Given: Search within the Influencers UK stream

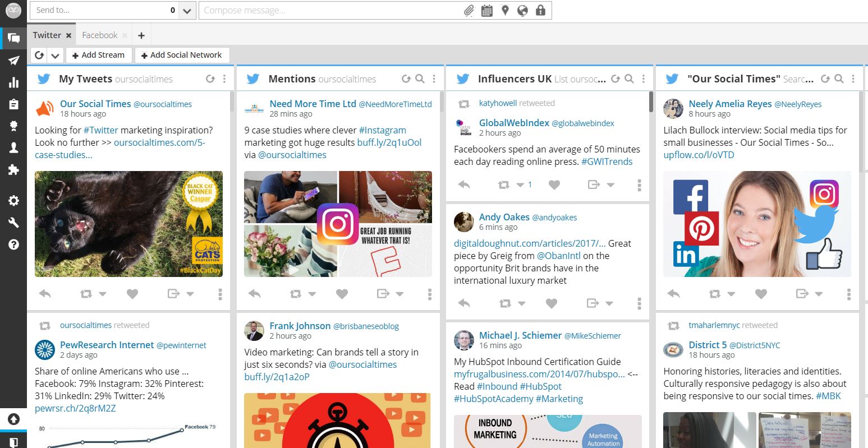Looking at the screenshot, I should click(630, 79).
